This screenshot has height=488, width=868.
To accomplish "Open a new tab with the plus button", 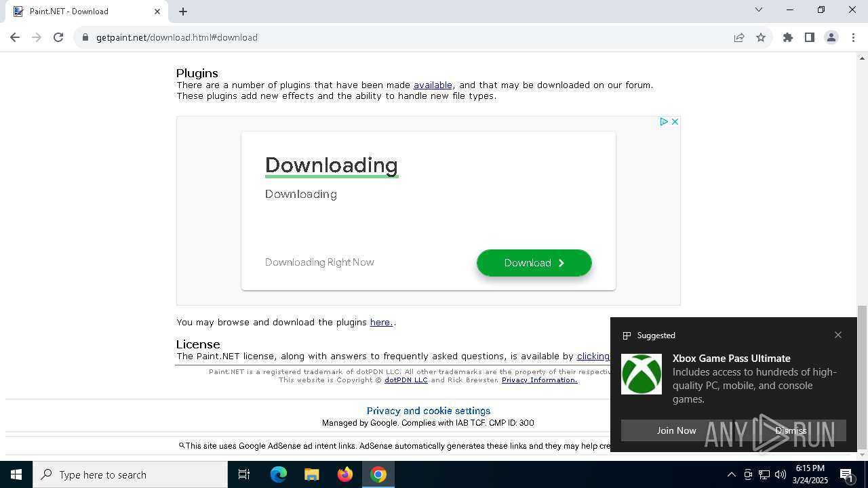I will [x=183, y=12].
